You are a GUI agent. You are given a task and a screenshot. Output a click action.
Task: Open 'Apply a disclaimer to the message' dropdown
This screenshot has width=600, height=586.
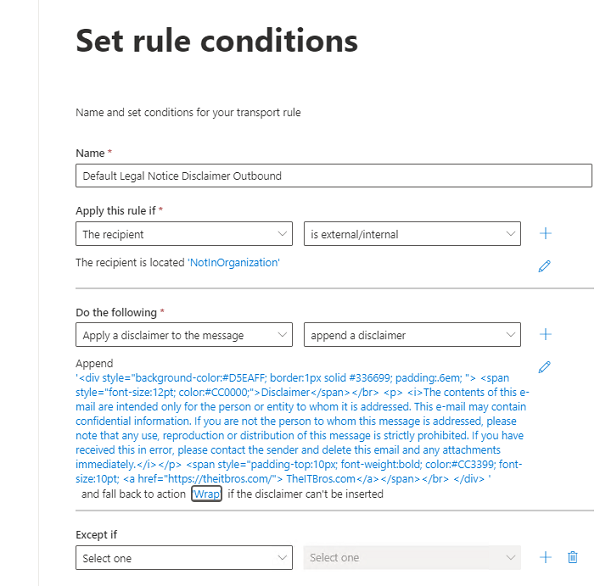(x=184, y=335)
